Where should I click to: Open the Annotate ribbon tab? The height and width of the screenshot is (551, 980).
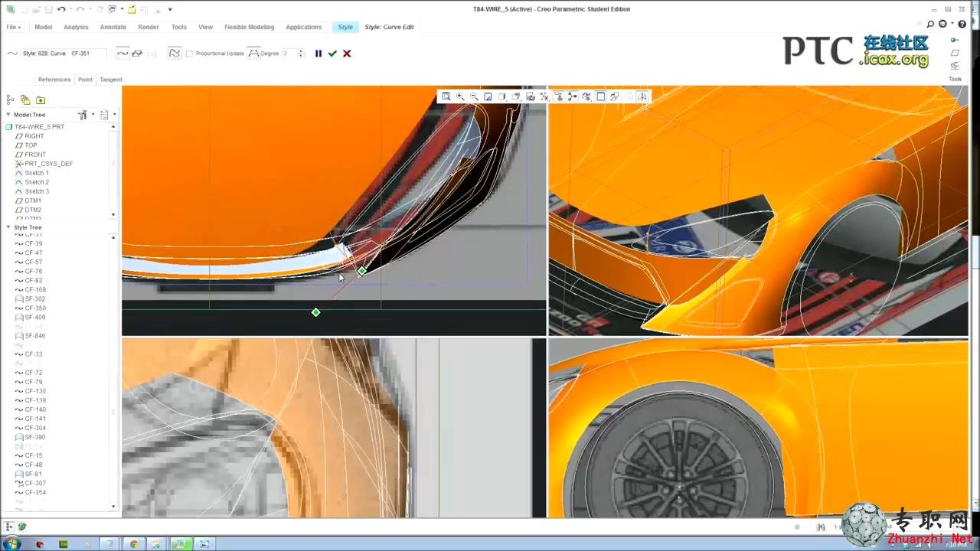(x=113, y=27)
